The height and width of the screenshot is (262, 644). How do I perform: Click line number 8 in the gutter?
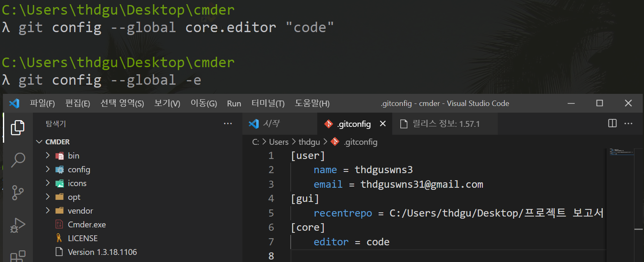click(x=271, y=256)
